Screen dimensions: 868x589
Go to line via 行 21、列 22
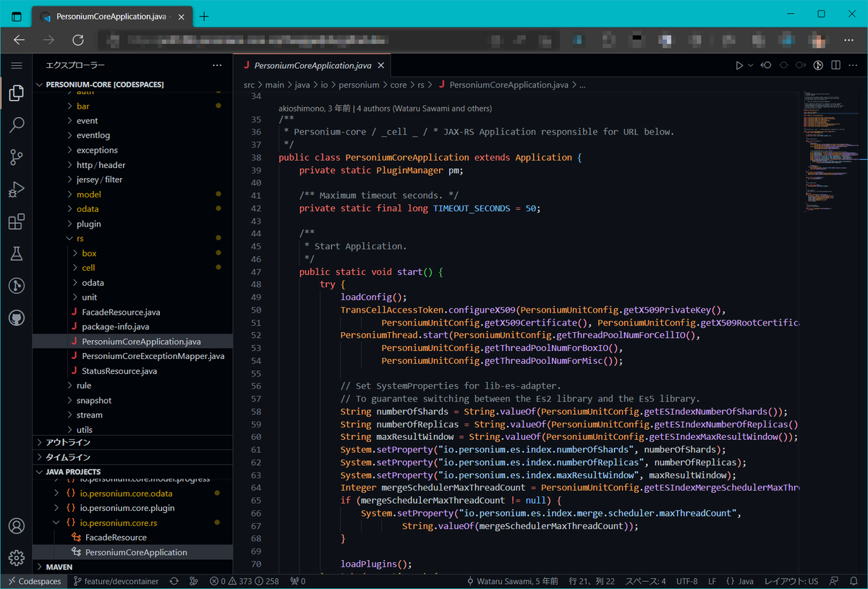(592, 581)
